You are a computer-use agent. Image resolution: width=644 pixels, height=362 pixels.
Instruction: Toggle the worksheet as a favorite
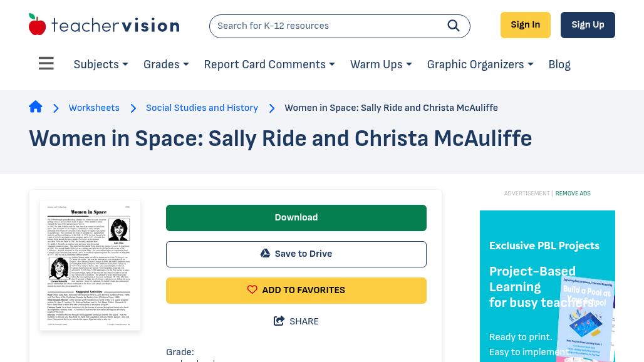[x=296, y=290]
